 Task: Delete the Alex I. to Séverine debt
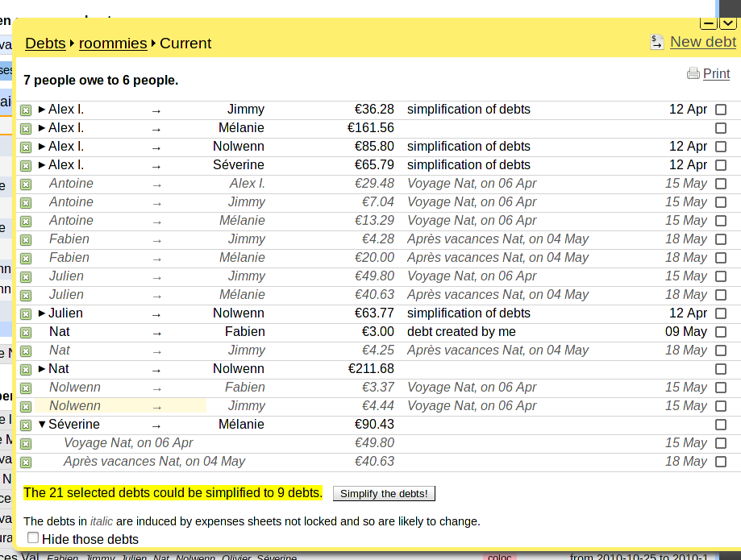26,166
